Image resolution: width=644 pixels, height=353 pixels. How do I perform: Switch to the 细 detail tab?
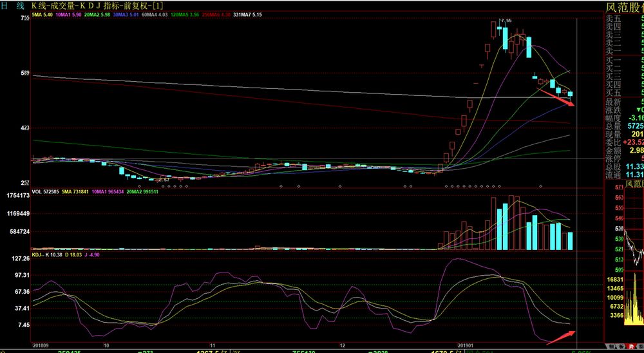click(x=611, y=346)
